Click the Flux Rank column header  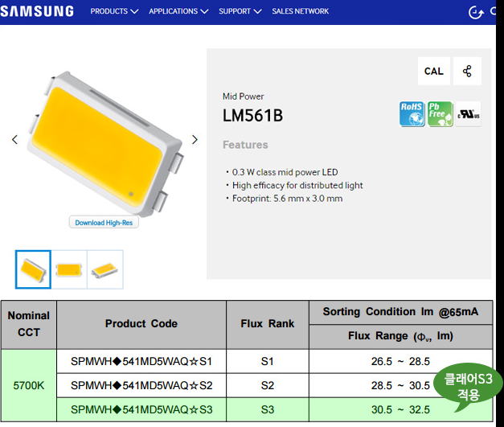pos(267,324)
